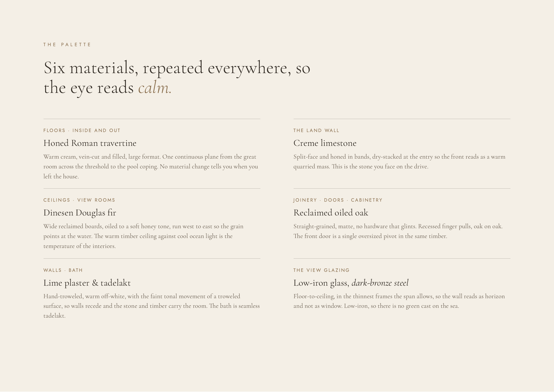Click 'THE VIEW GLAZING' label
This screenshot has height=392, width=554.
click(x=321, y=270)
